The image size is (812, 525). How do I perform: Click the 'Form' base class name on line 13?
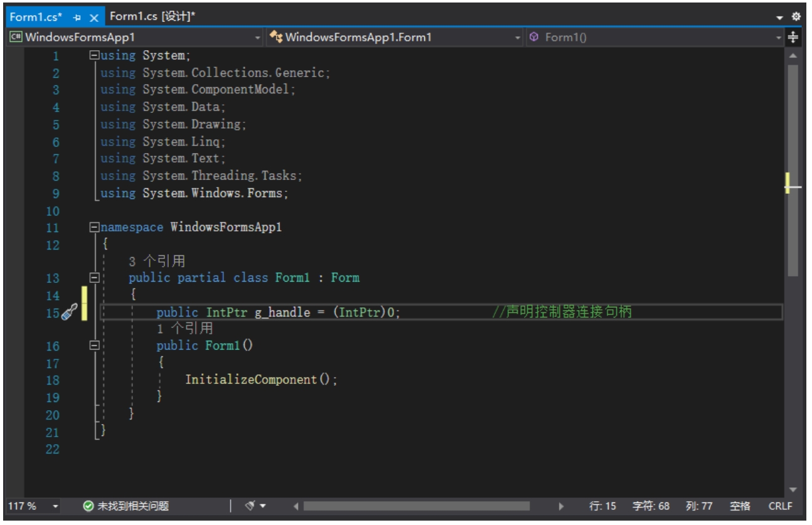click(x=345, y=277)
